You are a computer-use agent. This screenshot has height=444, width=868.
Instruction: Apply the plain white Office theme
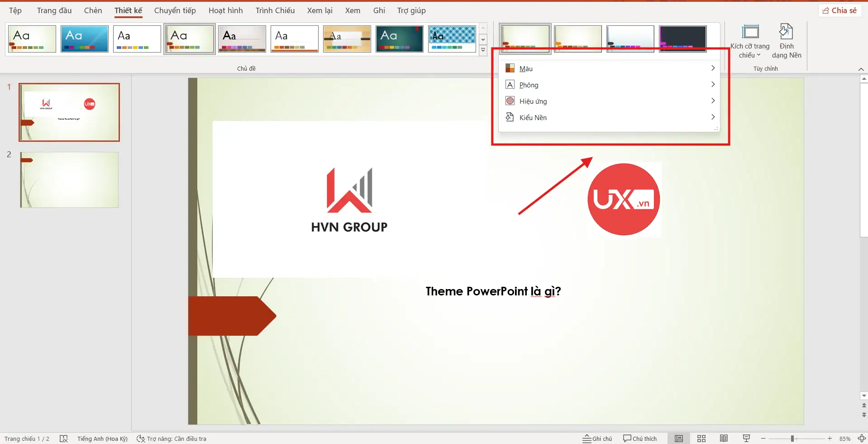pos(137,39)
